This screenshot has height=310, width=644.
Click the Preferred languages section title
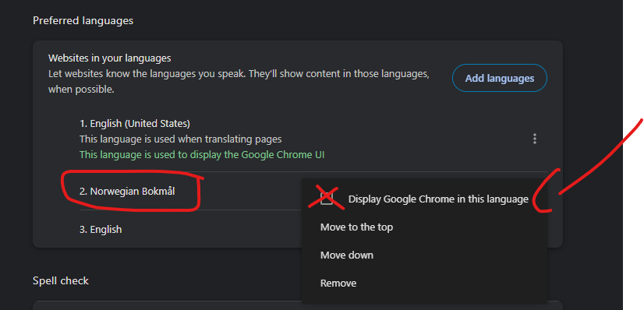point(83,20)
